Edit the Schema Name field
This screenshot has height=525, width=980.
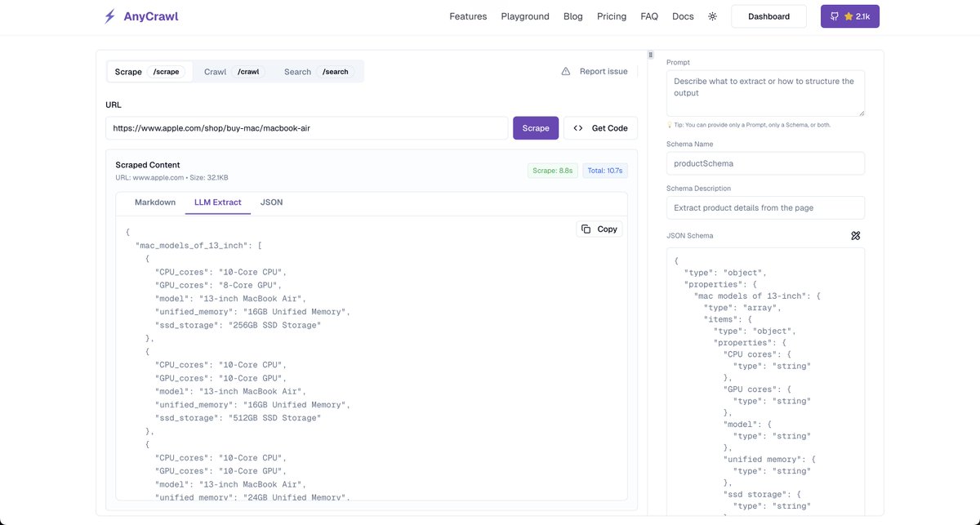point(765,163)
